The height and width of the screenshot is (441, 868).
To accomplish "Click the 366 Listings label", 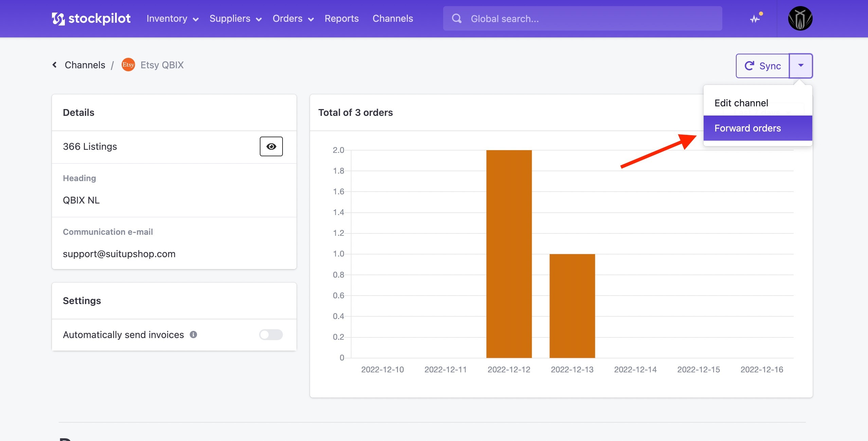I will (x=90, y=146).
